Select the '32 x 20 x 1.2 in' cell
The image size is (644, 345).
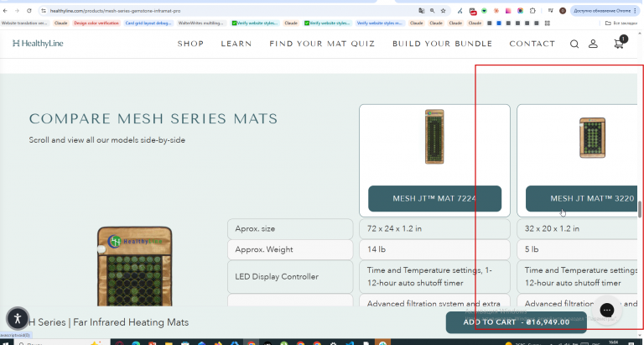577,228
